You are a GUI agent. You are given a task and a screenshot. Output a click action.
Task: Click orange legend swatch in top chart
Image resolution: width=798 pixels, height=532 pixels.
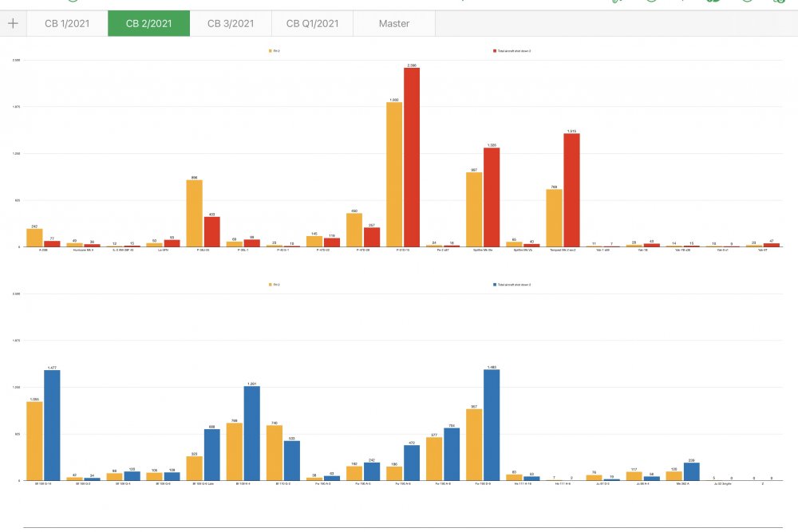(271, 50)
